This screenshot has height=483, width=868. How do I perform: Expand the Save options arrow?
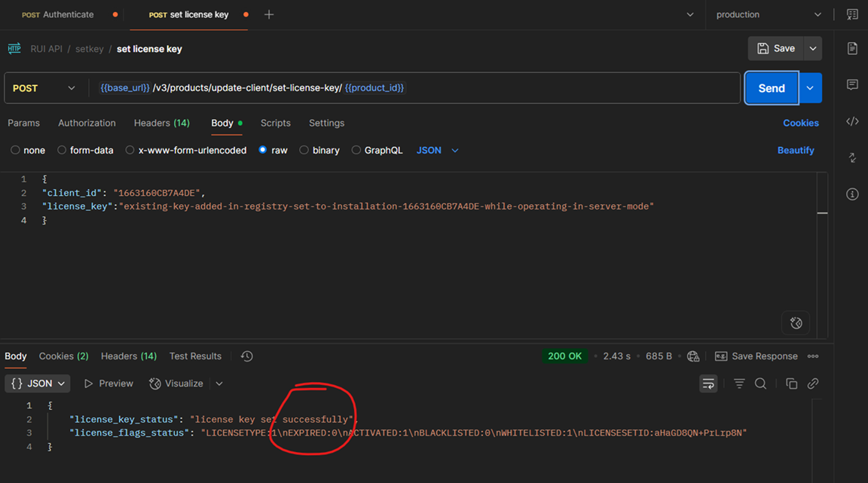coord(813,49)
